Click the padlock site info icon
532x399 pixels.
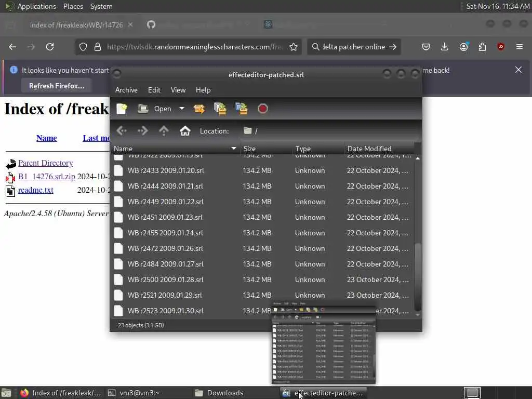coord(98,47)
